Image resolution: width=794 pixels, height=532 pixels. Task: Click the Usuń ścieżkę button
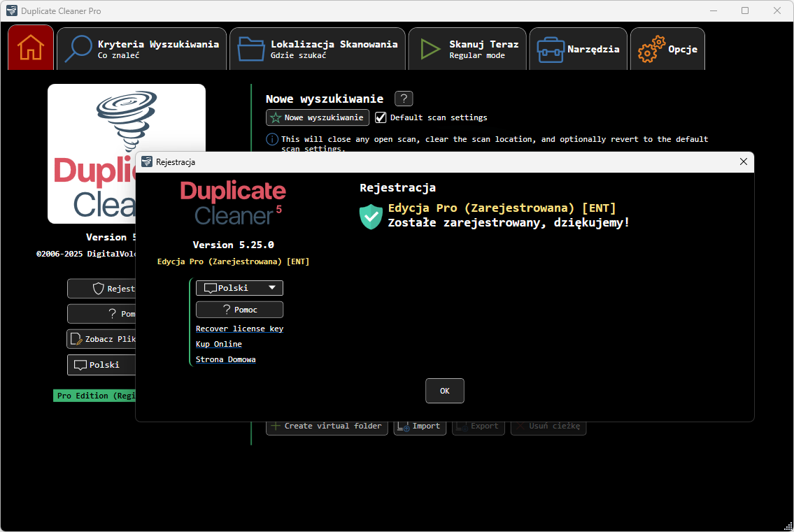[548, 426]
